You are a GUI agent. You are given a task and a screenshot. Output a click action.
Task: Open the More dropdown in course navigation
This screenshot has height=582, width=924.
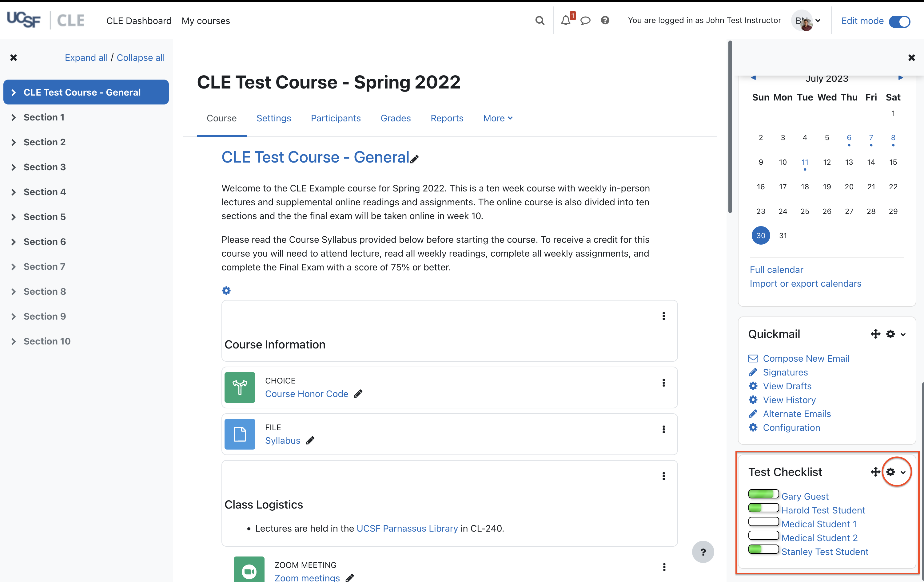coord(498,118)
